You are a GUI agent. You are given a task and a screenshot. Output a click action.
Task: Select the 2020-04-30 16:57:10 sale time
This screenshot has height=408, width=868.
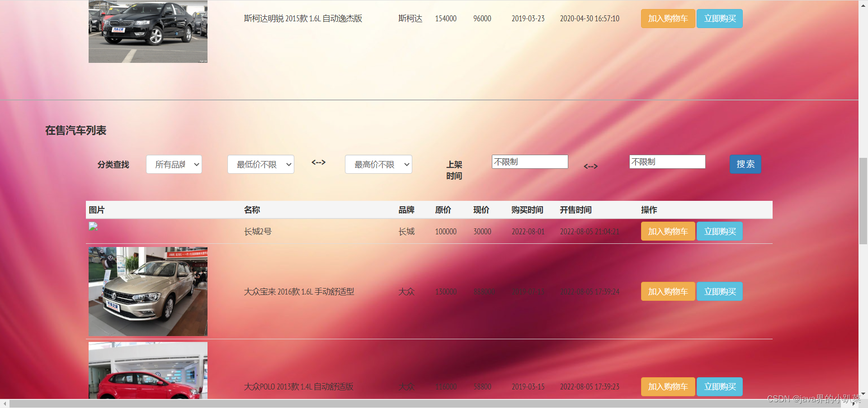click(x=590, y=19)
